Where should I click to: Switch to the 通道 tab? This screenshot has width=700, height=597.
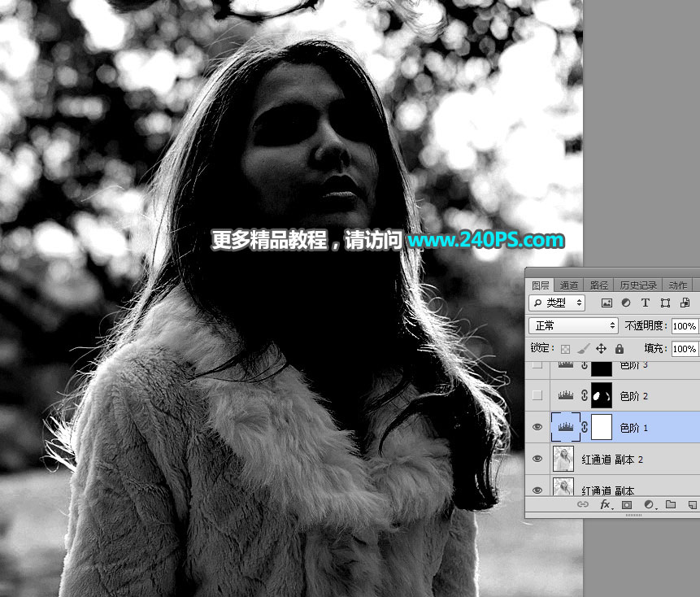click(x=569, y=285)
